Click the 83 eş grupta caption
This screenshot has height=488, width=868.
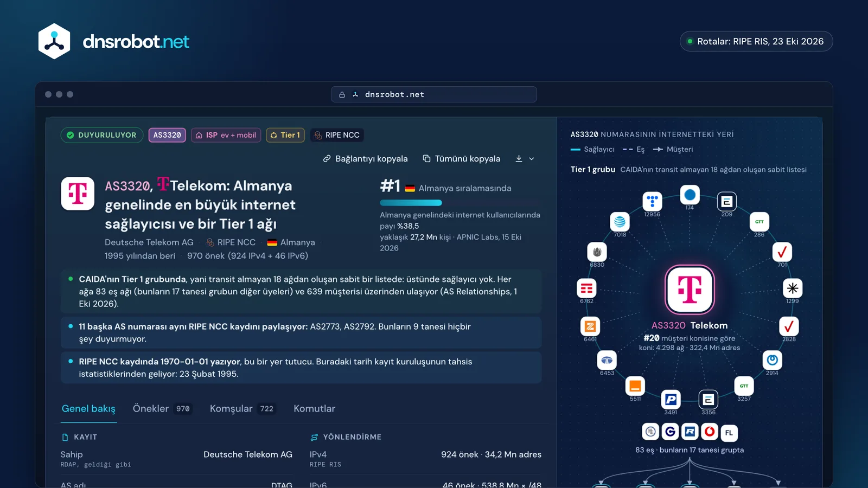690,450
